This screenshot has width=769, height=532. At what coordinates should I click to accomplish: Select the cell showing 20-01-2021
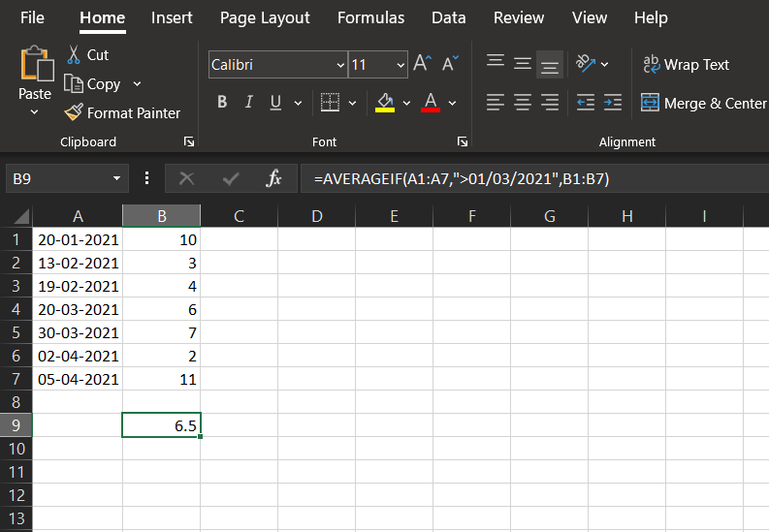78,239
